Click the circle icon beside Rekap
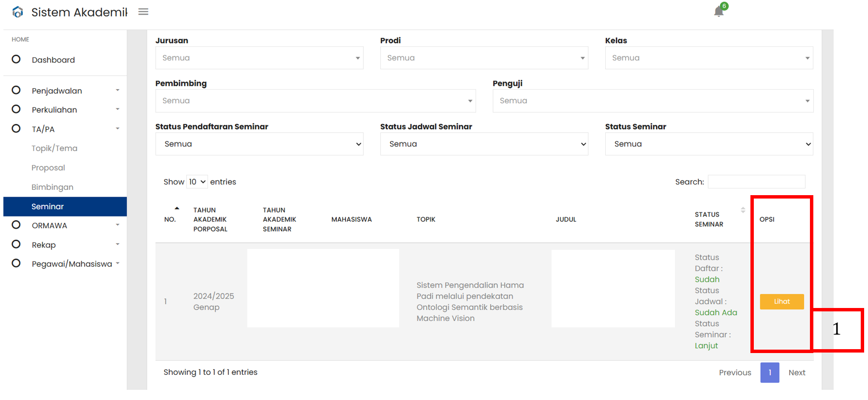 coord(16,244)
